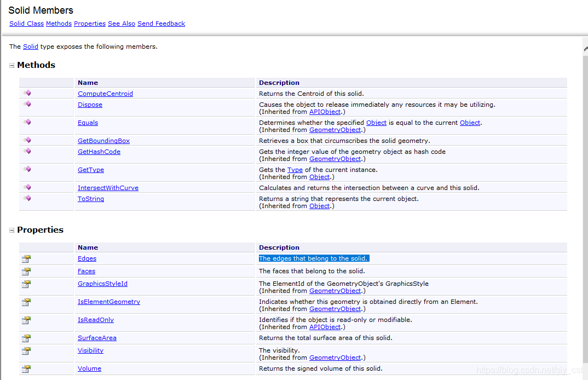Open the Volume property page
588x380 pixels.
point(89,369)
